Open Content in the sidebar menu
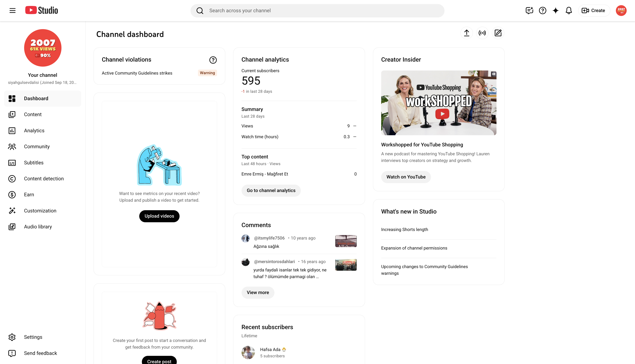This screenshot has height=364, width=635. 43,114
